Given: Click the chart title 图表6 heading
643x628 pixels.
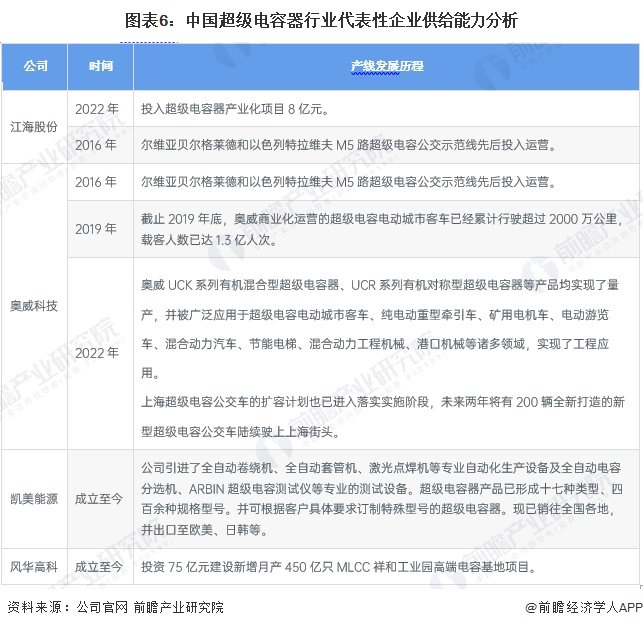Looking at the screenshot, I should (321, 20).
